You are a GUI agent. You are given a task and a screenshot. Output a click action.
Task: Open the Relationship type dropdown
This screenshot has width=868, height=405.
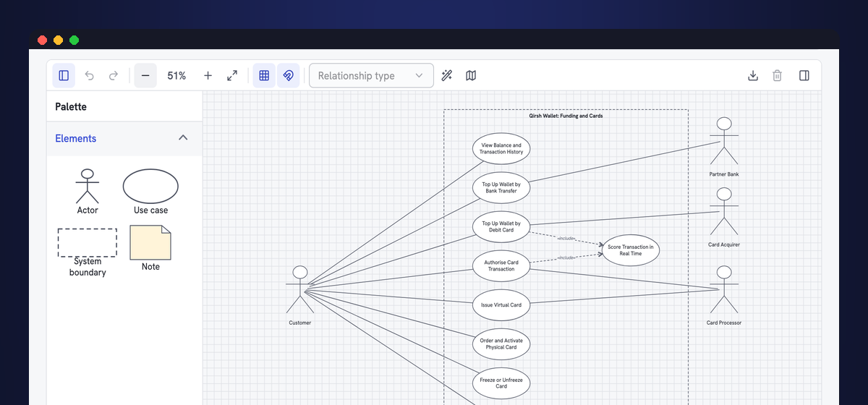(371, 75)
